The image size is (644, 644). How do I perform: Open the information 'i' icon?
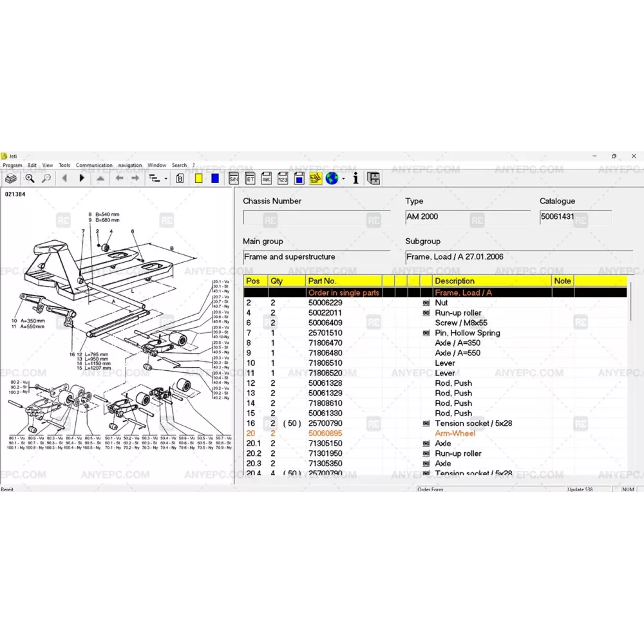pyautogui.click(x=355, y=178)
